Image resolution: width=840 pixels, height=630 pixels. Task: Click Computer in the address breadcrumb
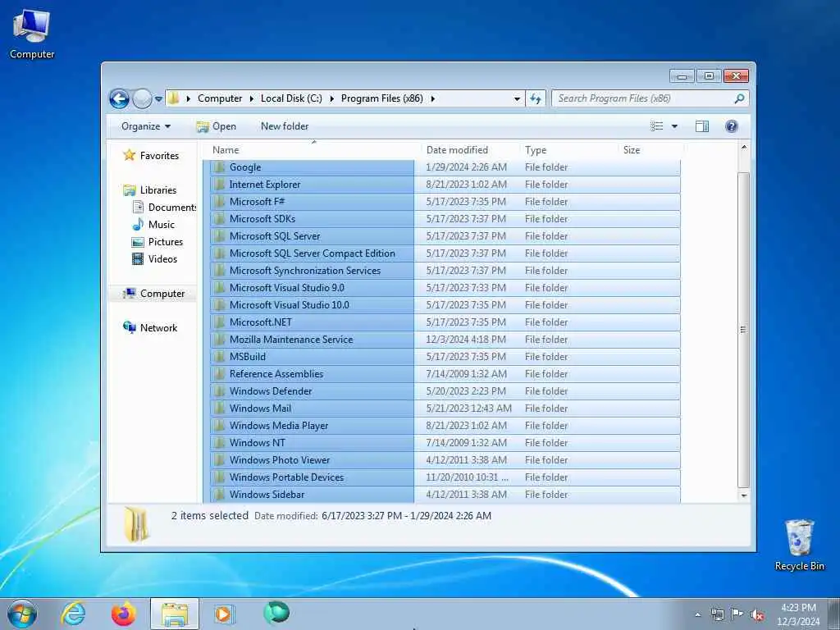220,98
